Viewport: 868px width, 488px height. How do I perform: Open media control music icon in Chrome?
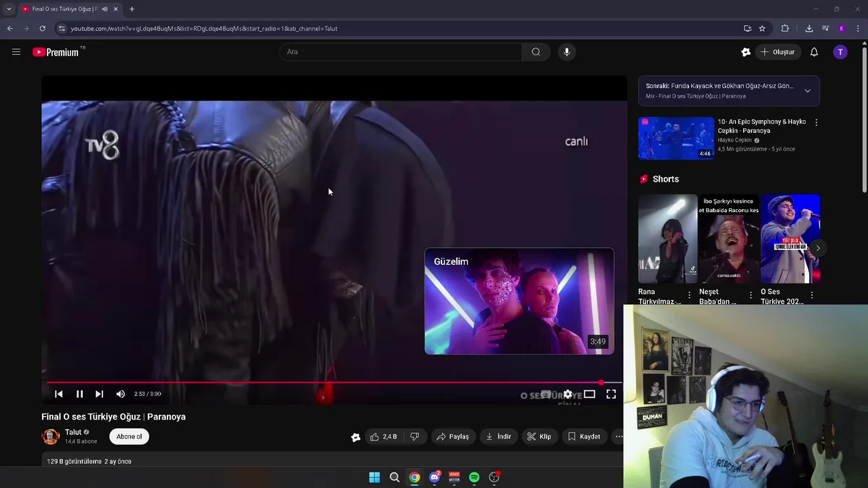click(825, 28)
